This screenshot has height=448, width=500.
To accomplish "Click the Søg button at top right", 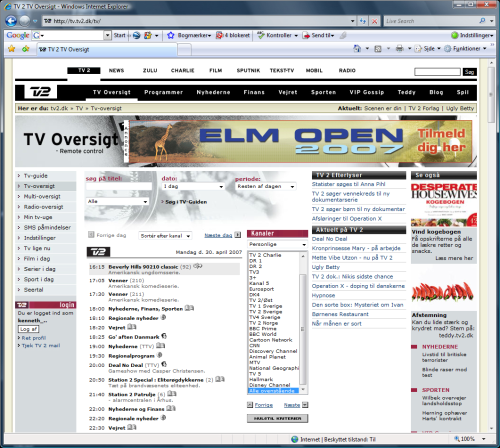I will [x=469, y=71].
